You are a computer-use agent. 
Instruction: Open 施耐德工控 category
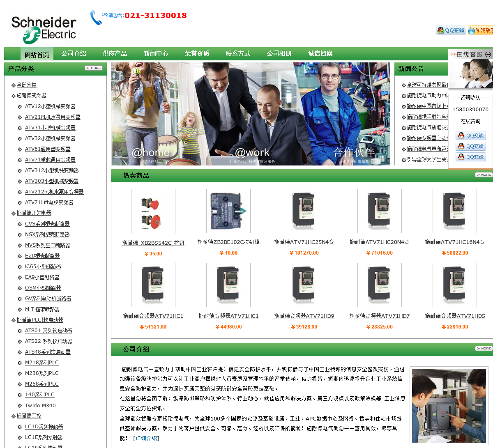click(x=29, y=416)
